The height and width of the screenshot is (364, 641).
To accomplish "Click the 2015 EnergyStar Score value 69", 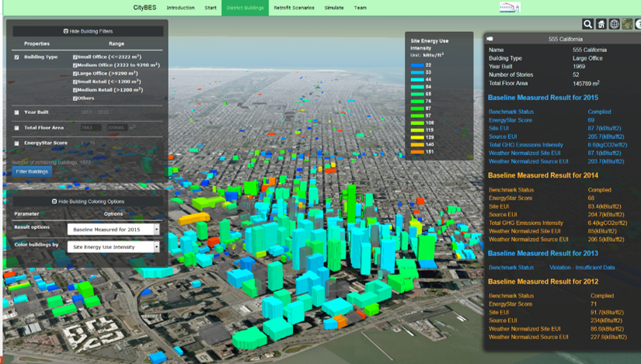I will (591, 120).
